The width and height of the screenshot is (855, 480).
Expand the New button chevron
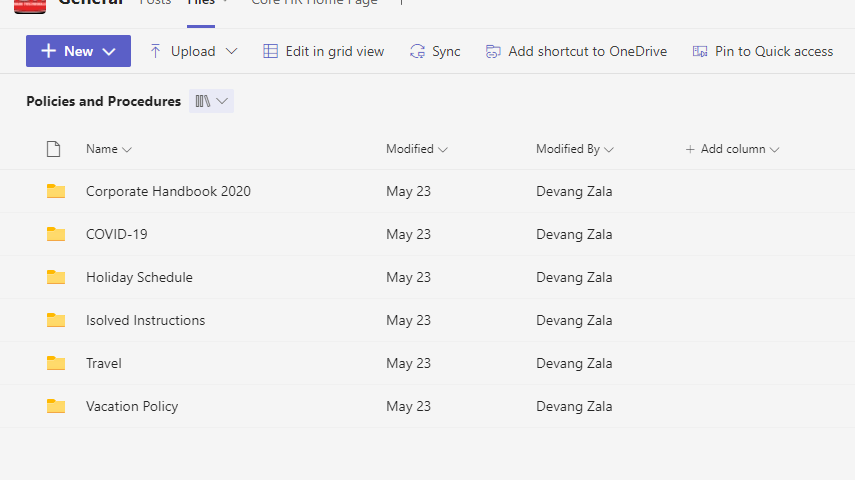point(109,52)
